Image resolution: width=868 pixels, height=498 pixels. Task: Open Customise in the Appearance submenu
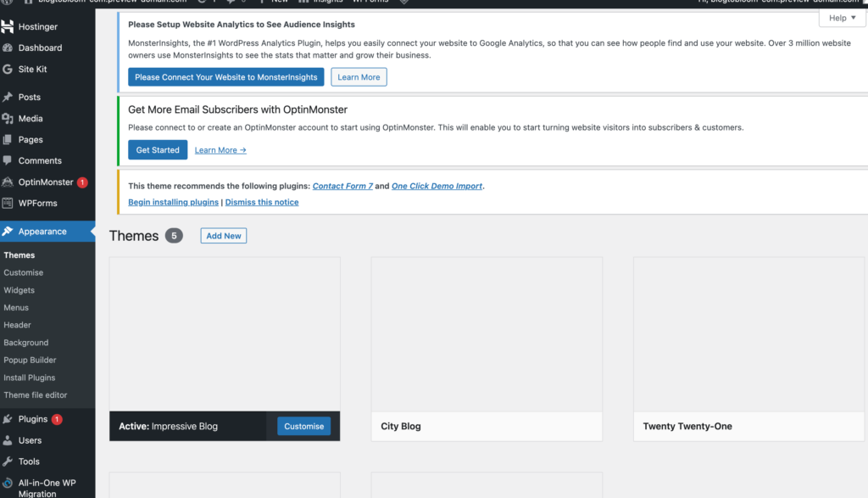pos(23,272)
